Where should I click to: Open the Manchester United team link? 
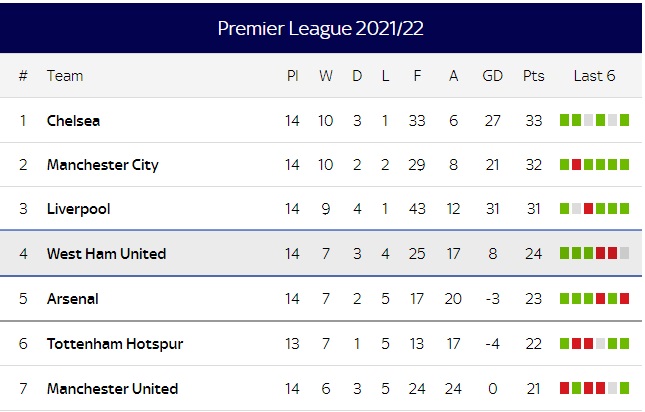tap(112, 389)
